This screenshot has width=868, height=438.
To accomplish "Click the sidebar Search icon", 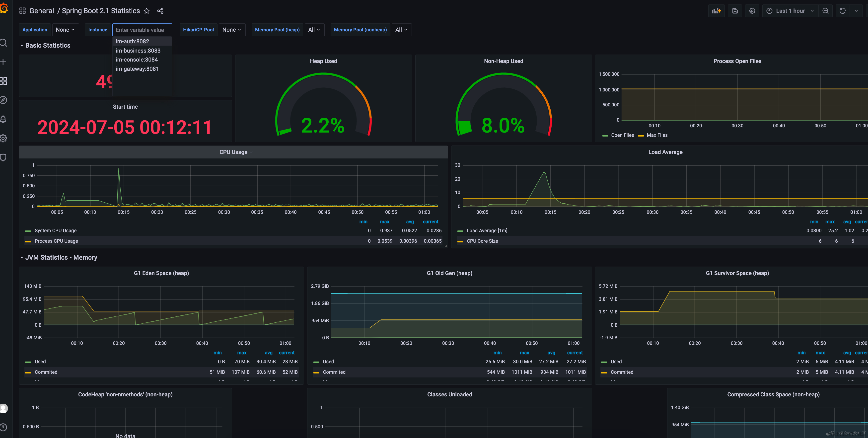I will [x=3, y=43].
